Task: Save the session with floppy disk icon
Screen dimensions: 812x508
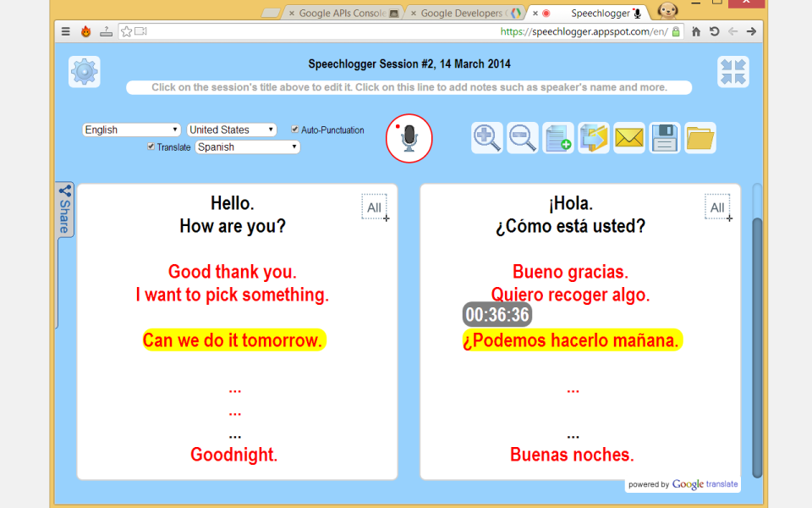Action: (x=665, y=138)
